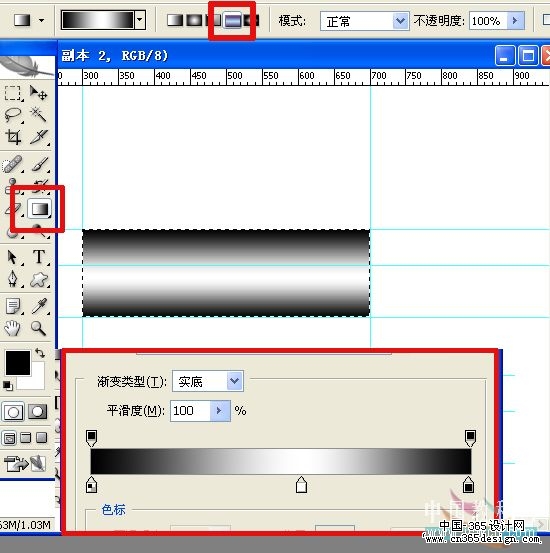Select the Crop tool
Image resolution: width=550 pixels, height=553 pixels.
point(13,137)
